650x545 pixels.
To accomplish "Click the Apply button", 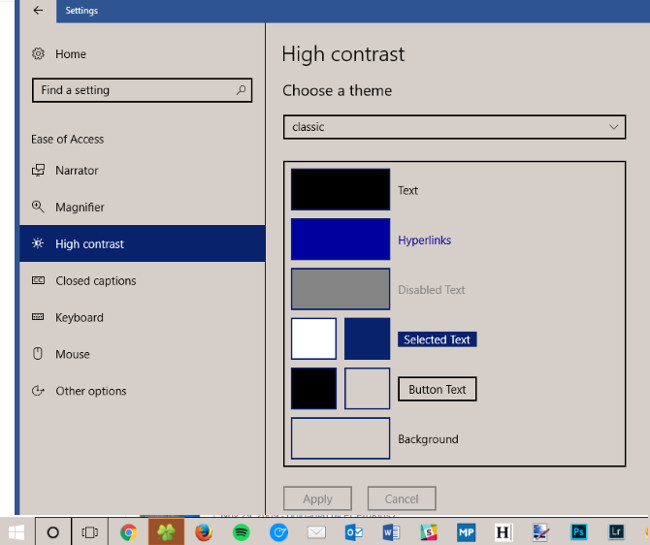I will point(317,499).
